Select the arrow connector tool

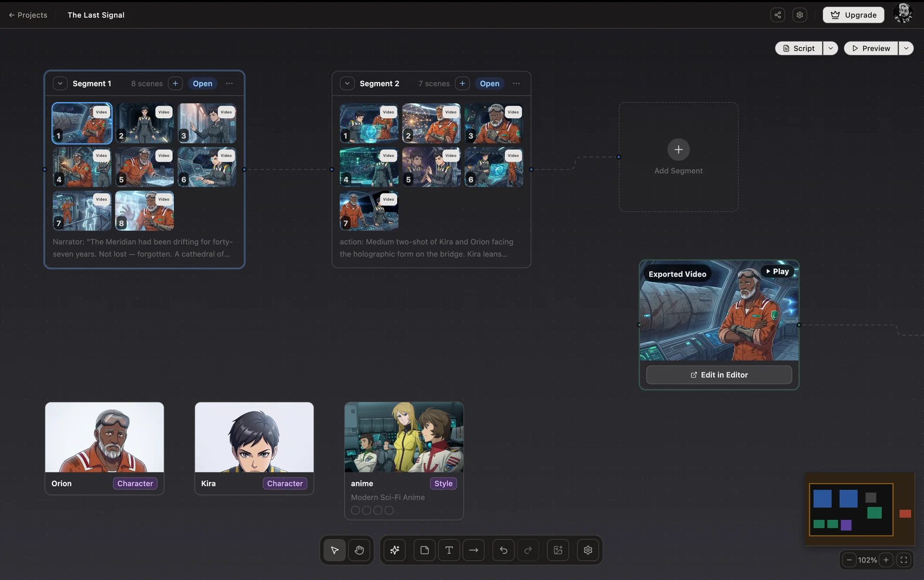[x=474, y=550]
